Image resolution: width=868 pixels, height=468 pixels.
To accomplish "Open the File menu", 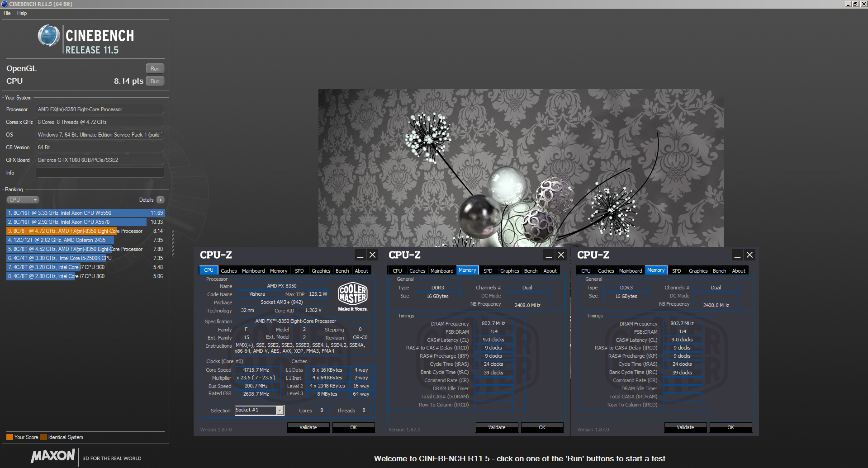I will pyautogui.click(x=7, y=13).
